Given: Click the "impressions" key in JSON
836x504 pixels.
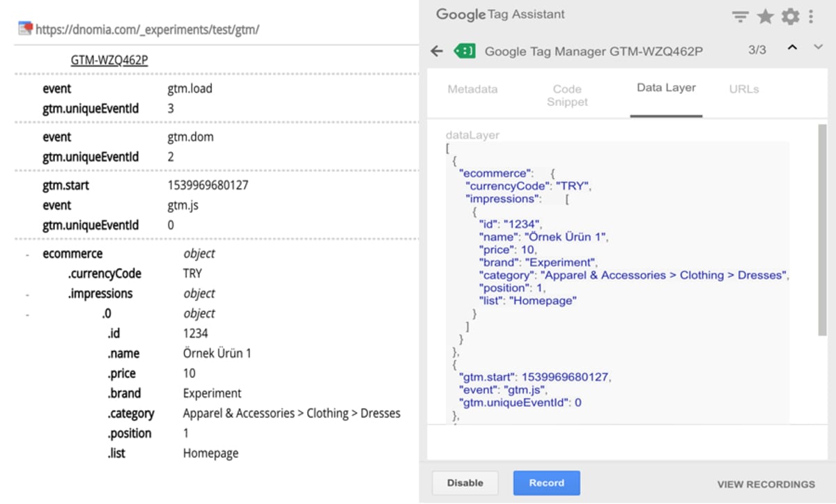Looking at the screenshot, I should 503,198.
